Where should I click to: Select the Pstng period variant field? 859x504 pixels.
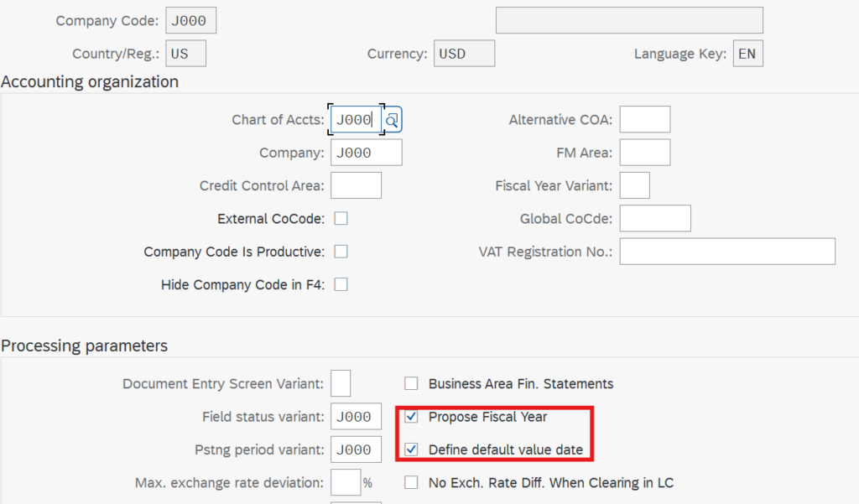pyautogui.click(x=354, y=449)
